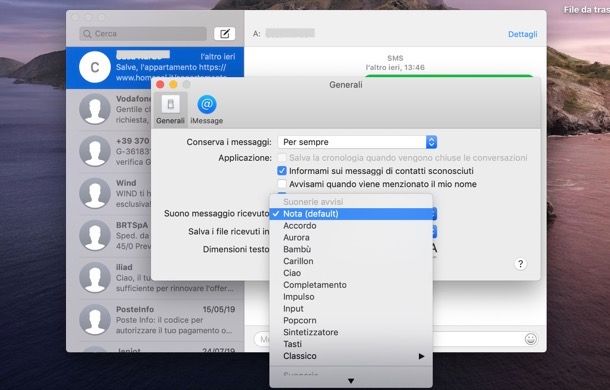Click the iliad conversation avatar
The width and height of the screenshot is (610, 390).
(x=95, y=278)
